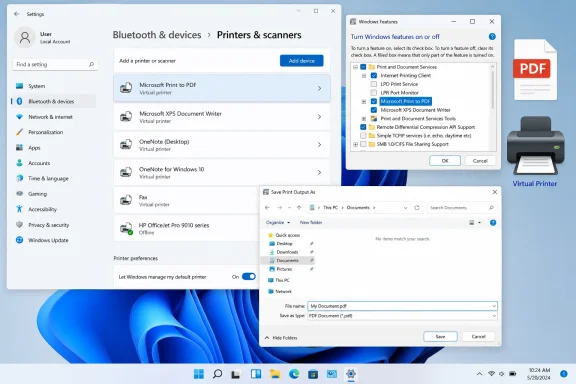The width and height of the screenshot is (576, 384).
Task: Click the PDF file desktop icon
Action: [535, 70]
